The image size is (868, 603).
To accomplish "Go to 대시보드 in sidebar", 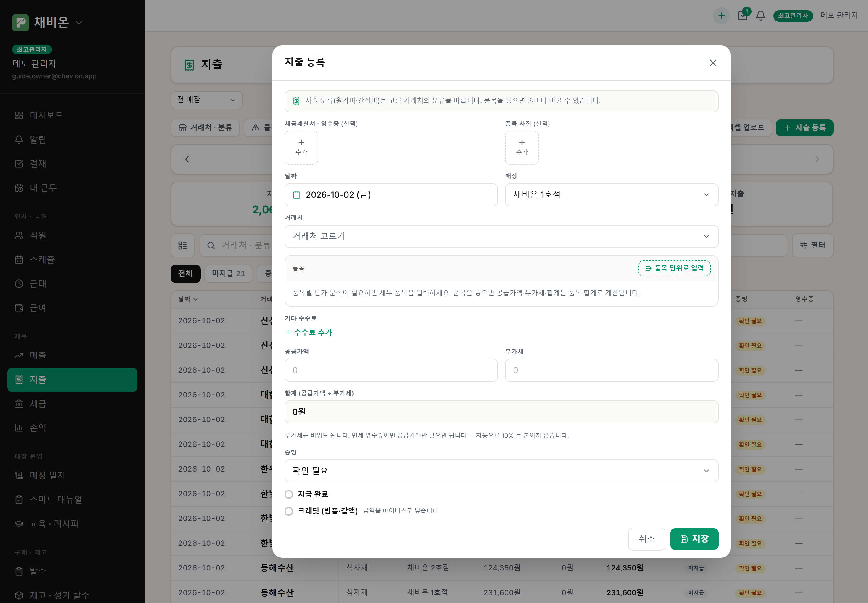I will coord(72,115).
